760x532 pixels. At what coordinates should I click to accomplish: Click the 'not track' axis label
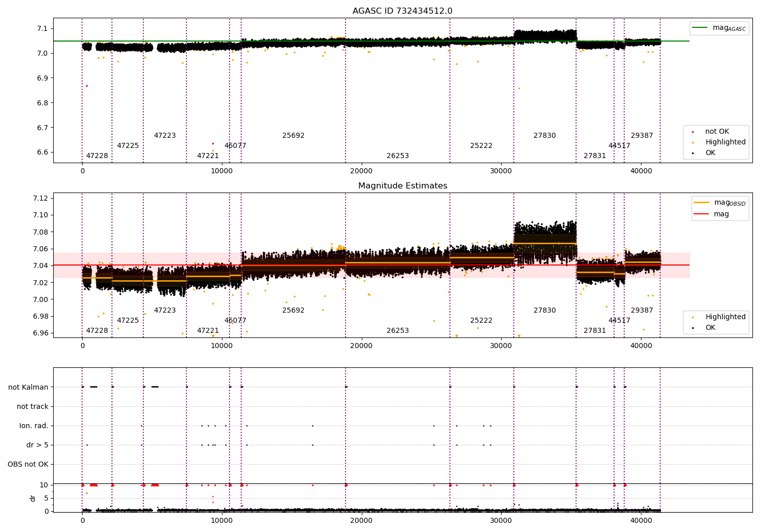[32, 406]
